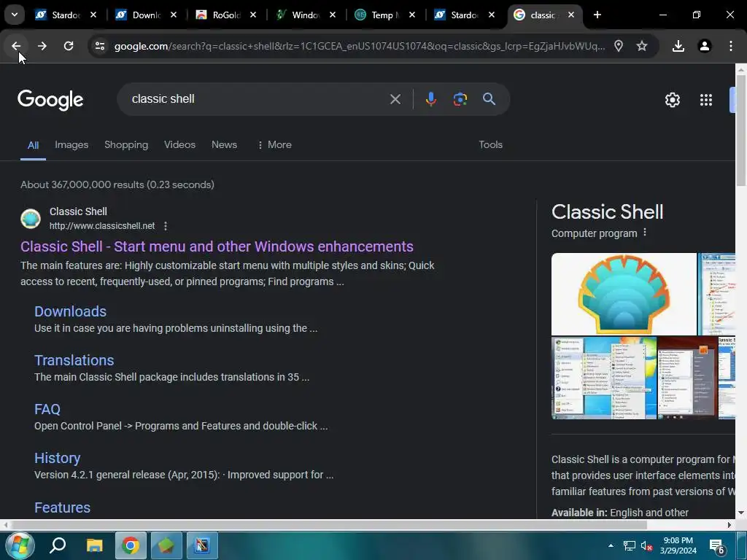This screenshot has height=560, width=747.
Task: Open the start menu screenshot thumbnail
Action: [603, 378]
